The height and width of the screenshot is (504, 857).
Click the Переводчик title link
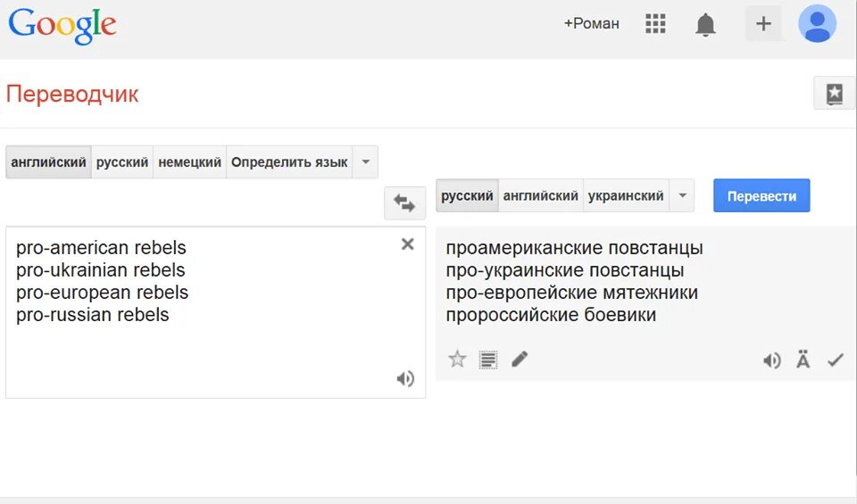pos(72,94)
